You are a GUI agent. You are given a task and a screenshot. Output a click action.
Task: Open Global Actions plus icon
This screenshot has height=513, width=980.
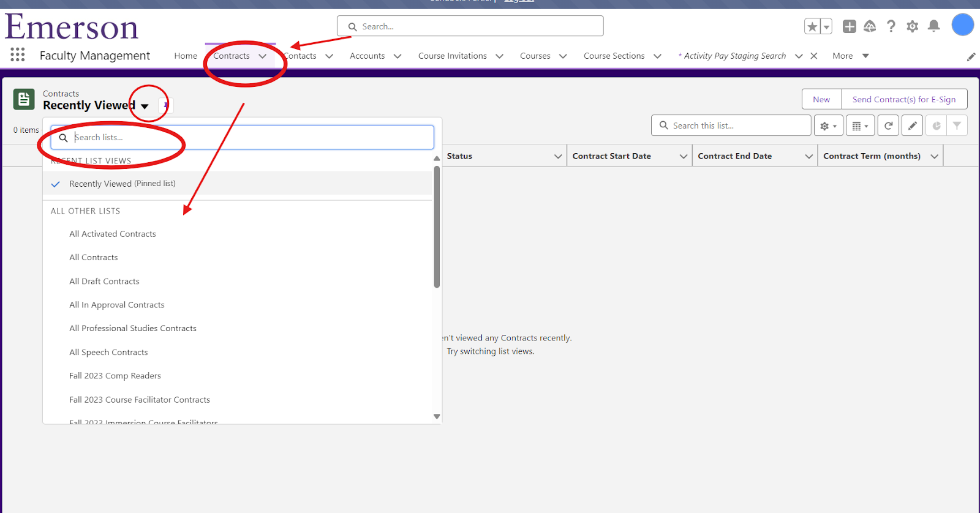(x=850, y=26)
